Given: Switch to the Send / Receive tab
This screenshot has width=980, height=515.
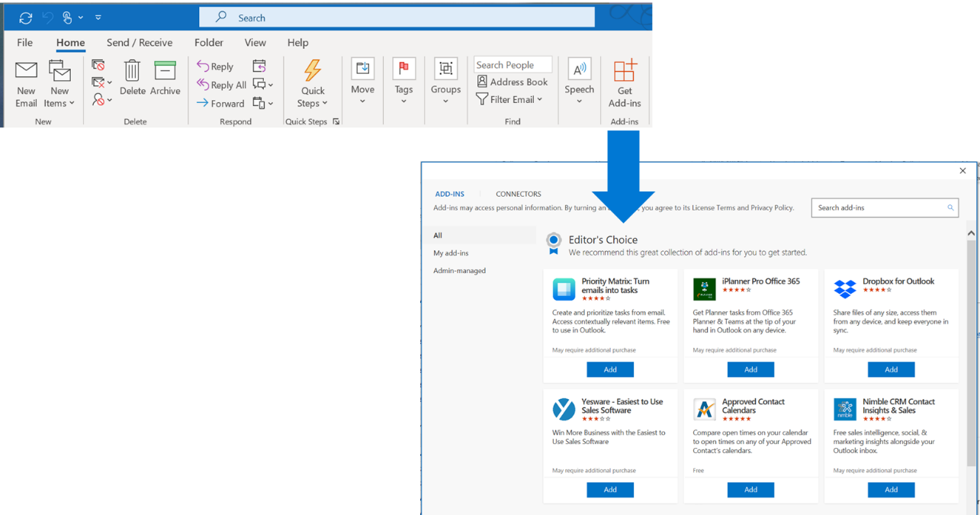Looking at the screenshot, I should [140, 43].
